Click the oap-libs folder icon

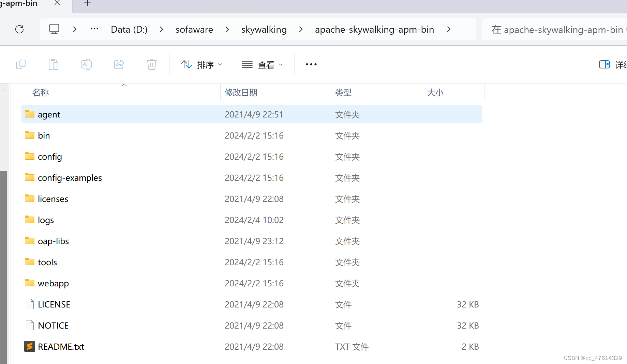[x=30, y=241]
